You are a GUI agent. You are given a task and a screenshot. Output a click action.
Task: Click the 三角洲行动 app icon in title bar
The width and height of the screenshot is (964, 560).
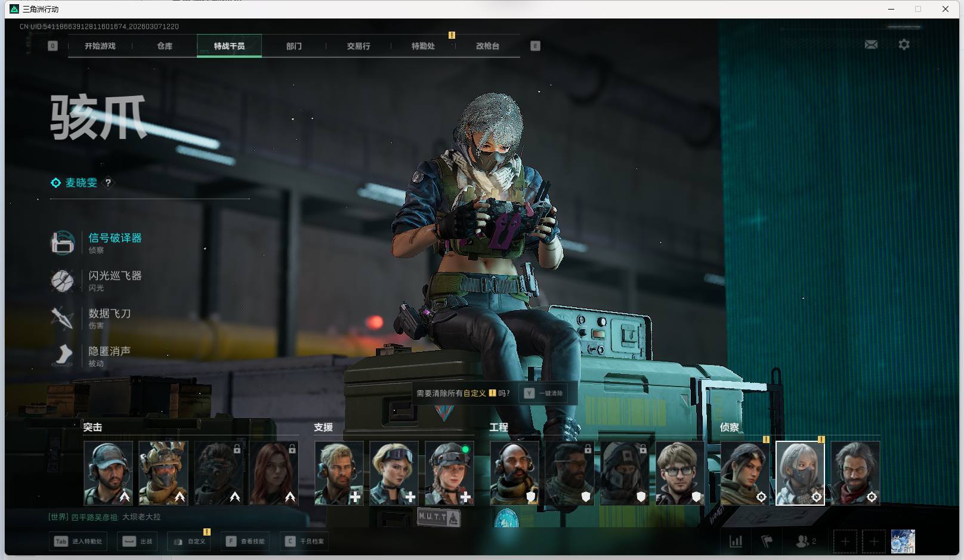point(14,9)
